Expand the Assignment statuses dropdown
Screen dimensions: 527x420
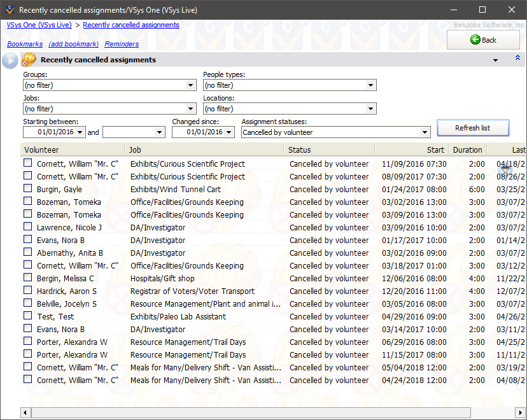425,132
